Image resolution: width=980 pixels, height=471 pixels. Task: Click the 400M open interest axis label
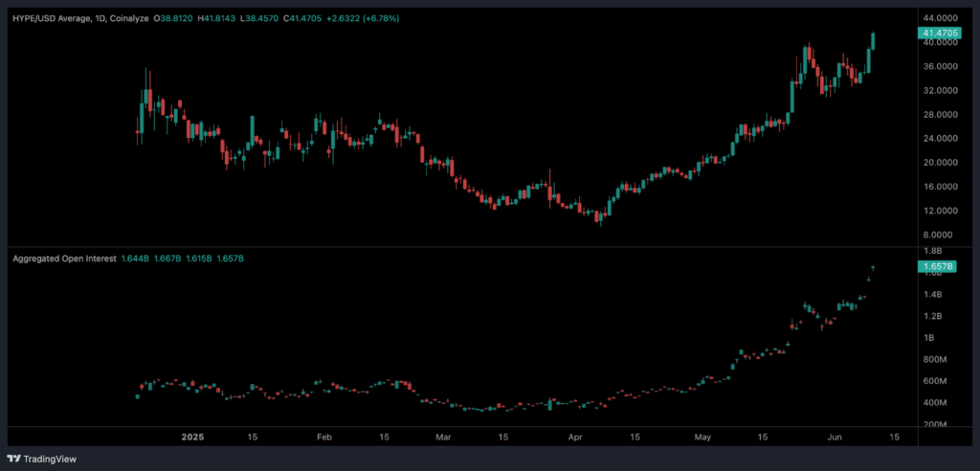point(934,403)
